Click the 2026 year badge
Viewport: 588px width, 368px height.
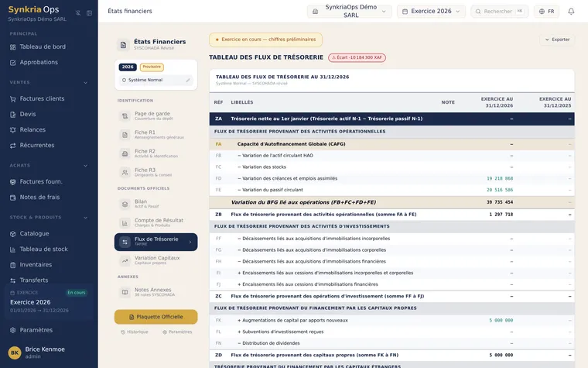coord(128,67)
